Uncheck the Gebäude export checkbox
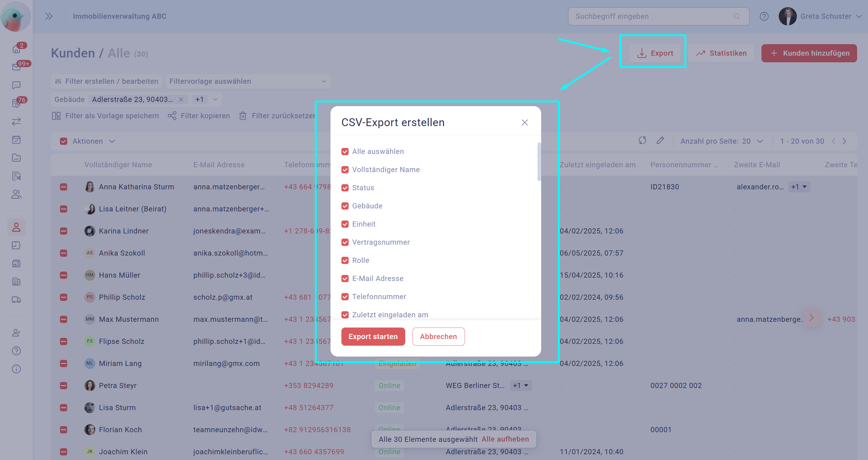This screenshot has width=868, height=460. pos(345,206)
